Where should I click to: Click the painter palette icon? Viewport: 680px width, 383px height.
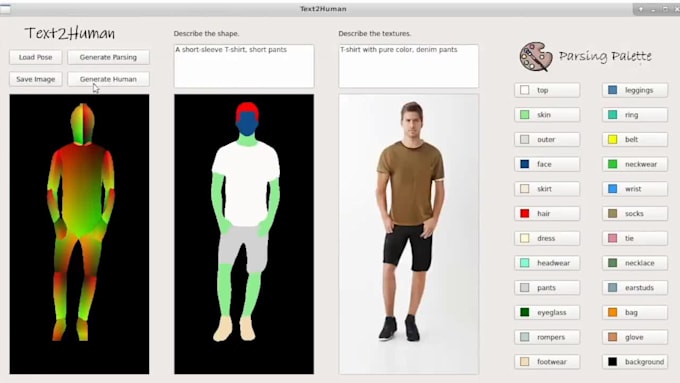536,56
